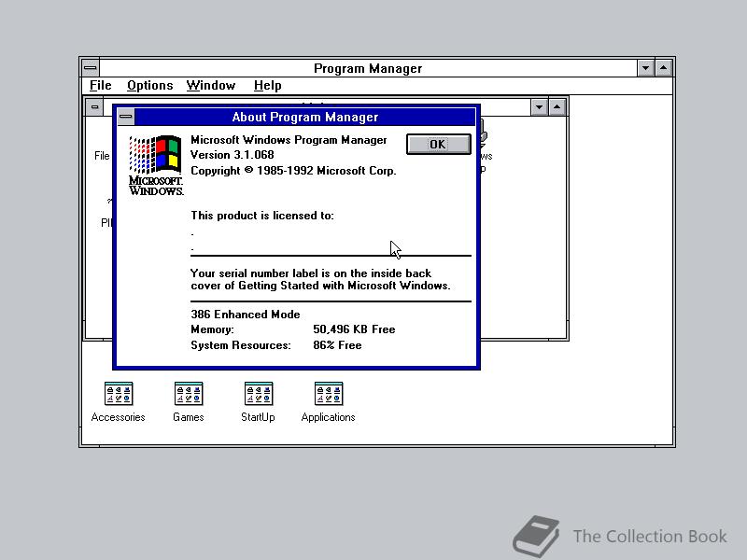Minimize the inner group window

(x=539, y=106)
